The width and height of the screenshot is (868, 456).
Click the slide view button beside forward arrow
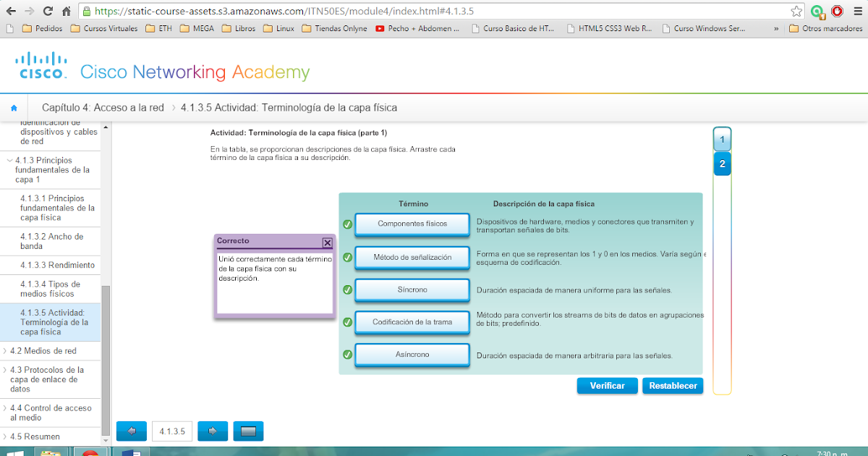[x=250, y=431]
